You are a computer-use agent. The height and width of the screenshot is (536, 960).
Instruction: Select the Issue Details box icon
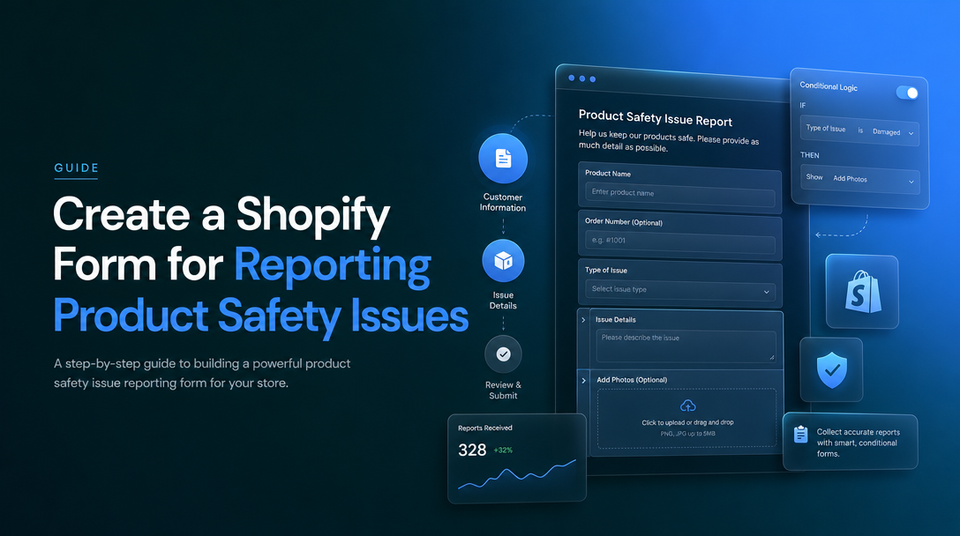point(503,261)
